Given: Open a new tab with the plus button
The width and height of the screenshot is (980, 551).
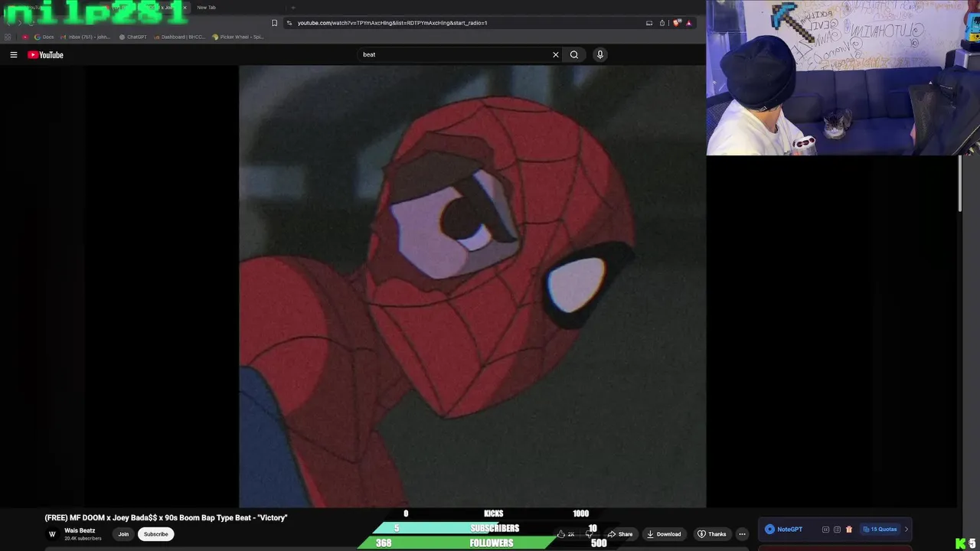Looking at the screenshot, I should [292, 8].
